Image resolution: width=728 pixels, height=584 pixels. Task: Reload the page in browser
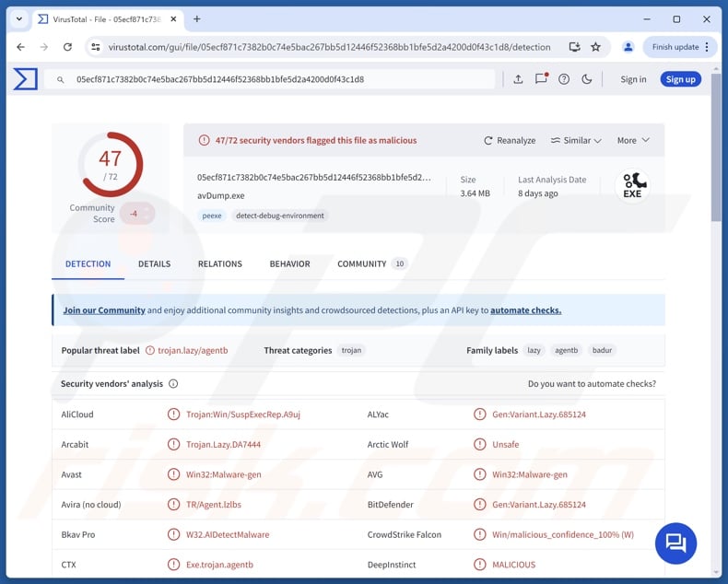67,47
